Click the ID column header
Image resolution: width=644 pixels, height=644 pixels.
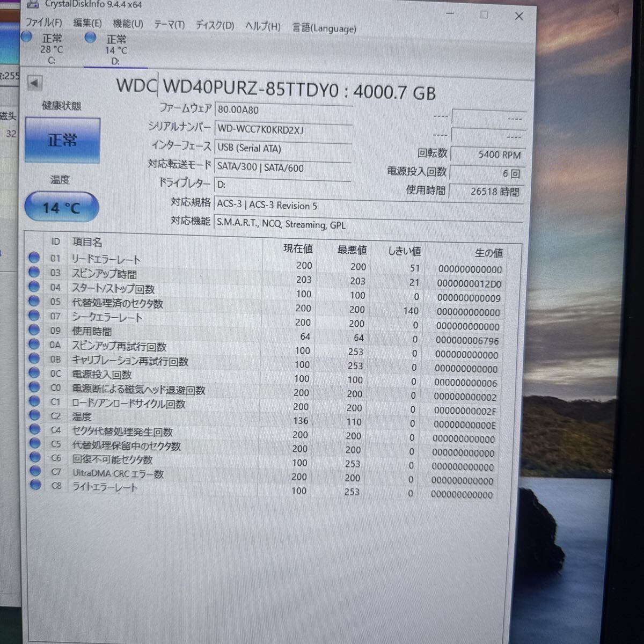55,241
